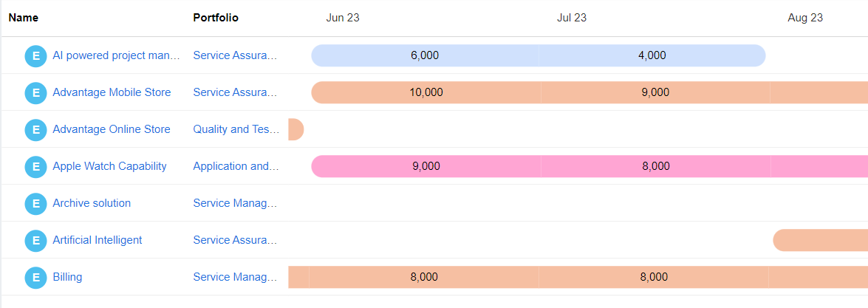This screenshot has height=308, width=868.
Task: Open the Archive solution project link
Action: coord(92,203)
